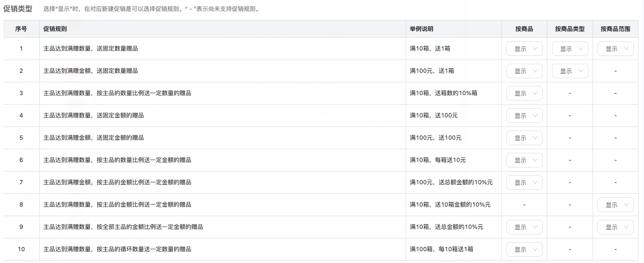Open row 8 按商品范围 显示 dropdown

(615, 205)
